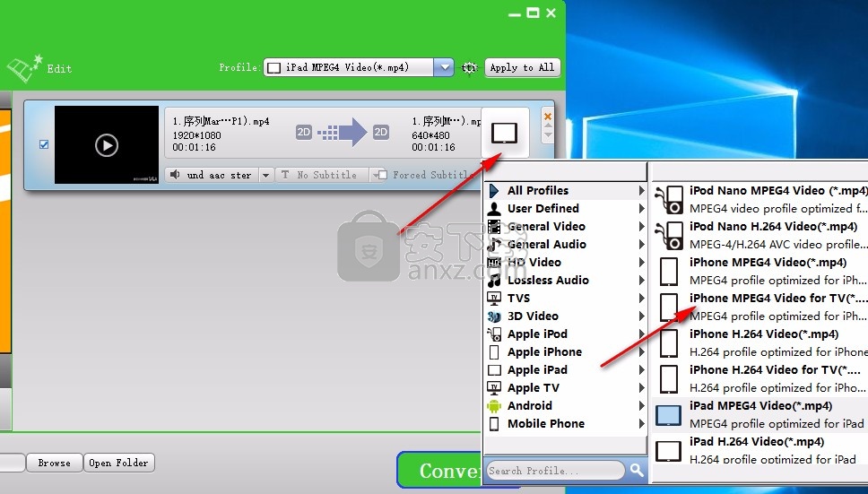The image size is (868, 494).
Task: Expand Mobile Phone submenu arrow
Action: pos(641,424)
